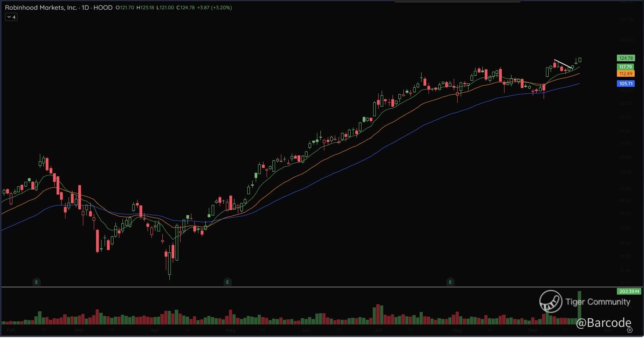The height and width of the screenshot is (338, 644).
Task: Click the earnings E marker below February candles
Action: click(36, 282)
